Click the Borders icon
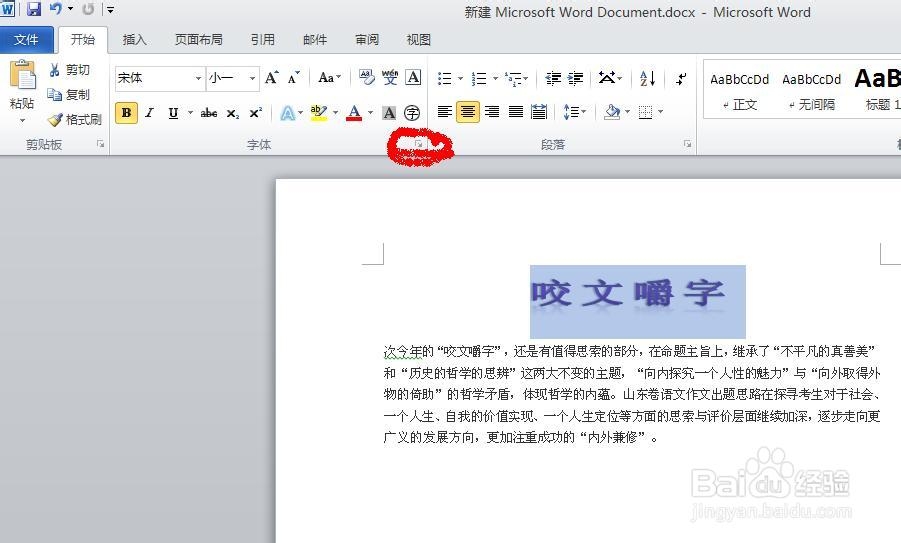This screenshot has height=543, width=901. [645, 111]
